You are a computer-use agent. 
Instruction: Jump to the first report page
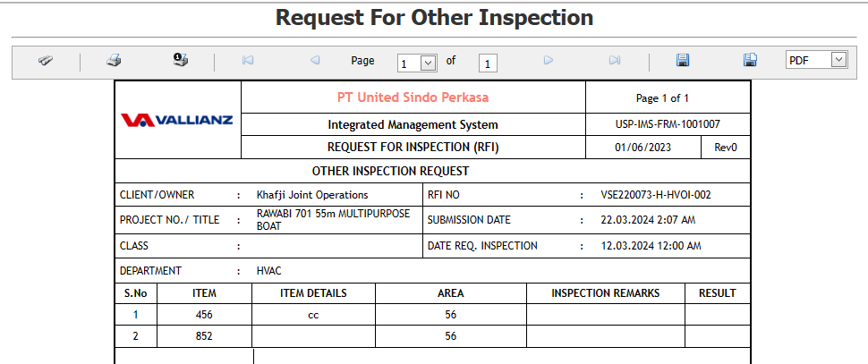[248, 61]
